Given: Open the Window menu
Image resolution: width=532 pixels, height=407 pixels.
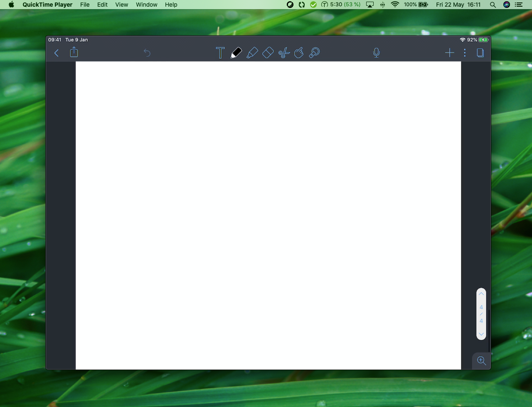Looking at the screenshot, I should tap(147, 5).
